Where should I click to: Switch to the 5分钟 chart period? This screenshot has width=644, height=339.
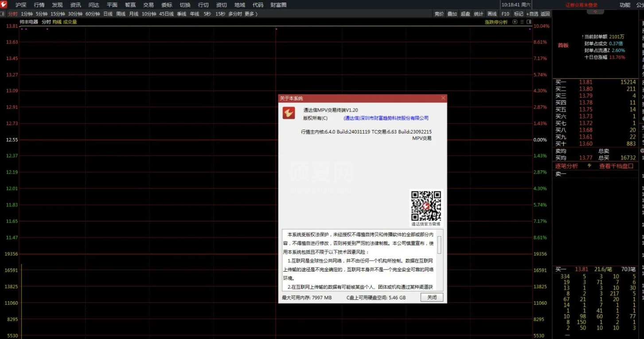[42, 14]
